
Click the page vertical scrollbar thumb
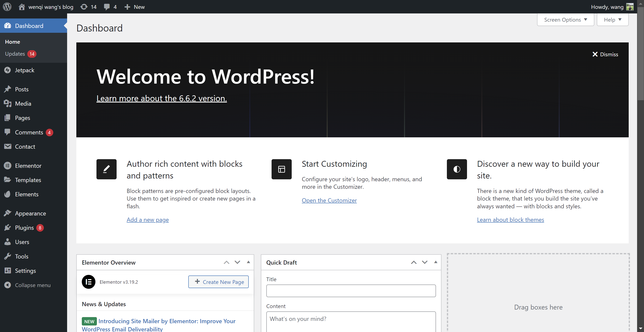pos(640,54)
